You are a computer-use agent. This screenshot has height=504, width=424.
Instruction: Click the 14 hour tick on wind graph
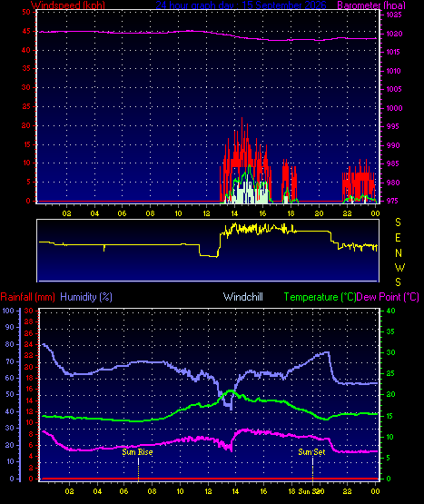234,213
